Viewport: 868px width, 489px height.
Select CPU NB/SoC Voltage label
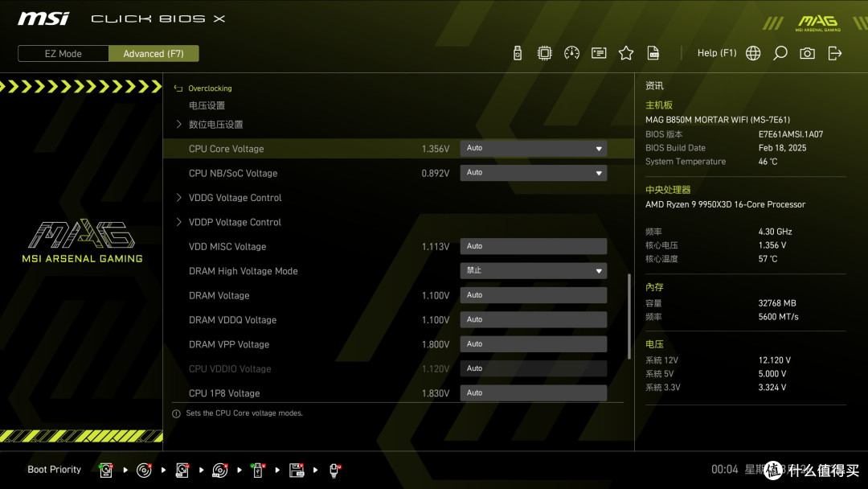coord(233,174)
